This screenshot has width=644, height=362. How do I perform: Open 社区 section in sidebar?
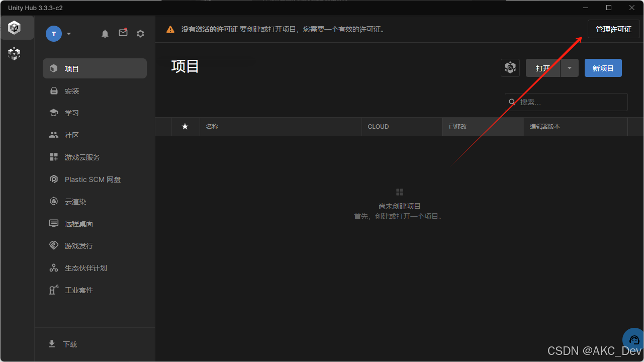(x=95, y=135)
